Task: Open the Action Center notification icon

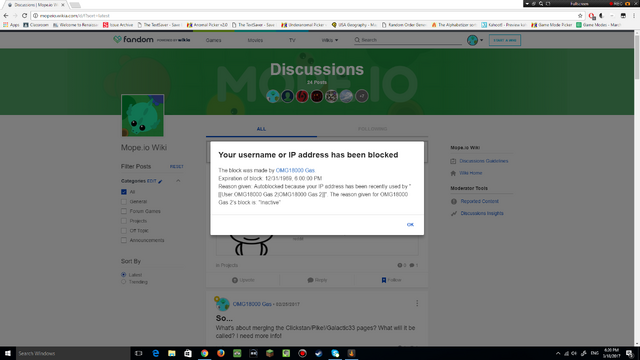Action: click(x=630, y=353)
